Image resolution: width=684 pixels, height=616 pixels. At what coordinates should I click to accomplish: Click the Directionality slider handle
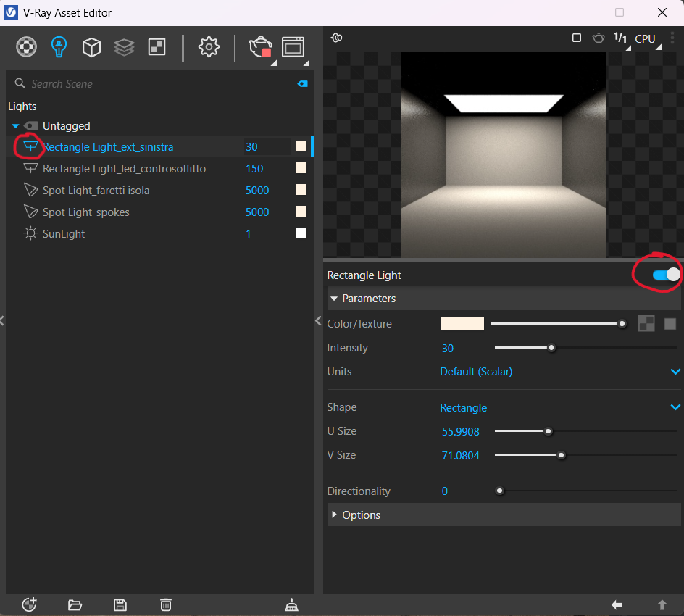click(x=499, y=491)
